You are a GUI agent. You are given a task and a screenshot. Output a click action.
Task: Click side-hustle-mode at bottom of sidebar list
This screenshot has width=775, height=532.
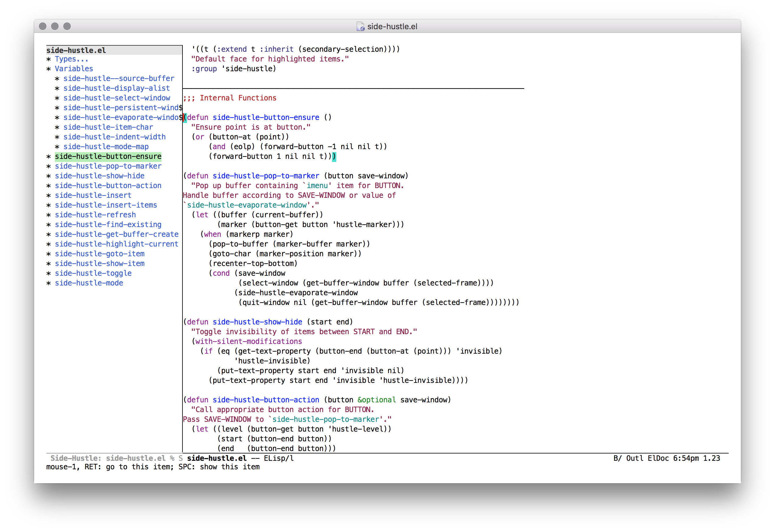click(89, 283)
